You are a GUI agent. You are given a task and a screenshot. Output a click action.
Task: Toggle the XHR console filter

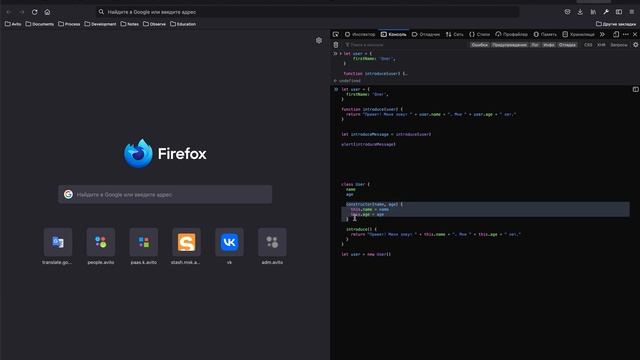click(601, 45)
